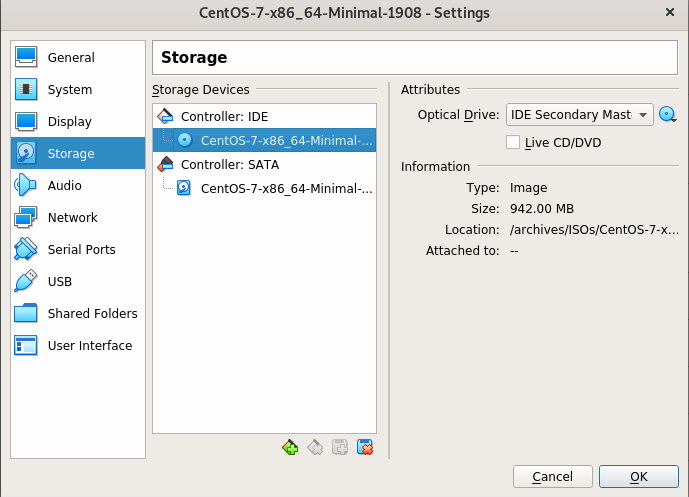Image resolution: width=689 pixels, height=497 pixels.
Task: Open User Interface settings
Action: pyautogui.click(x=78, y=345)
